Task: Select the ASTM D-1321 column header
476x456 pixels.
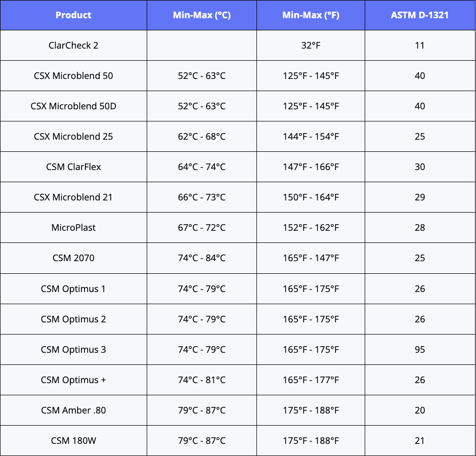Action: tap(419, 15)
